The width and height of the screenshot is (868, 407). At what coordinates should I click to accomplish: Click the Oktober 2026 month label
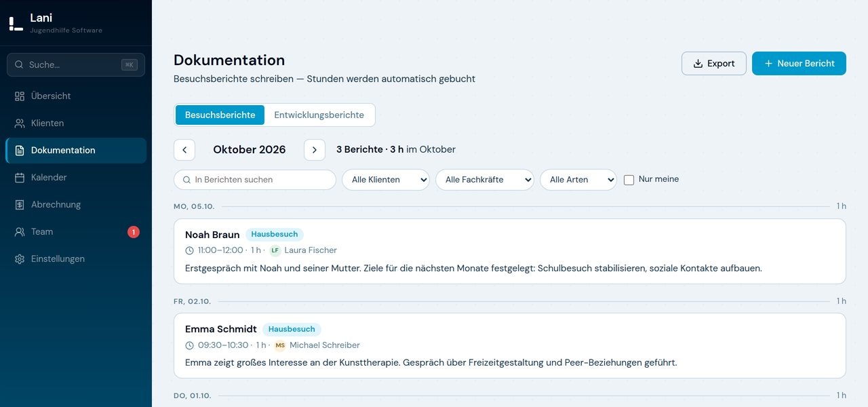pos(250,150)
